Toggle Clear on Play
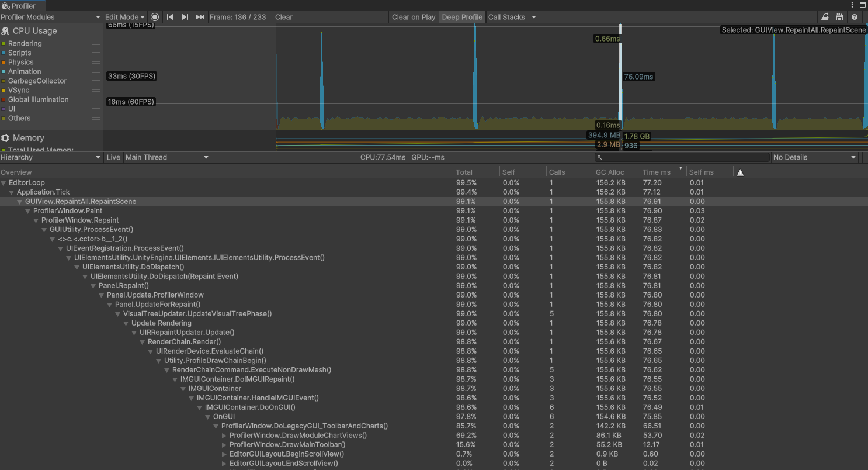Image resolution: width=868 pixels, height=470 pixels. coord(414,17)
